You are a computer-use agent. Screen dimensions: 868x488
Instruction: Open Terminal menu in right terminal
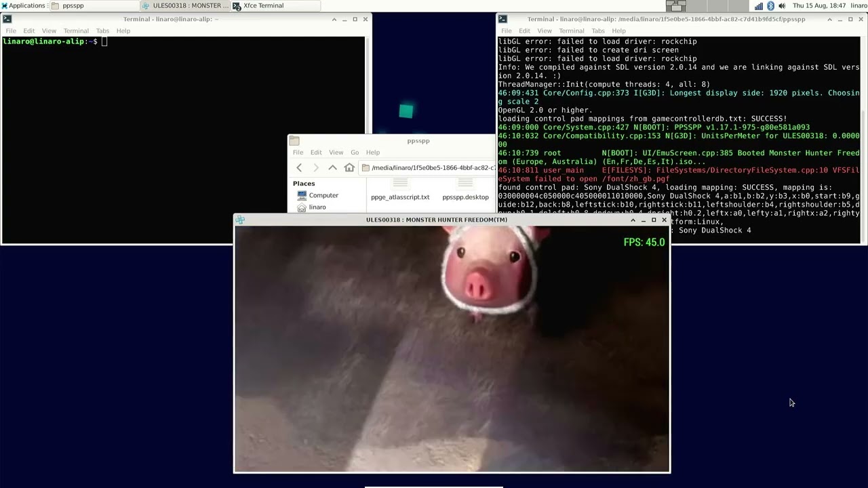pyautogui.click(x=572, y=30)
